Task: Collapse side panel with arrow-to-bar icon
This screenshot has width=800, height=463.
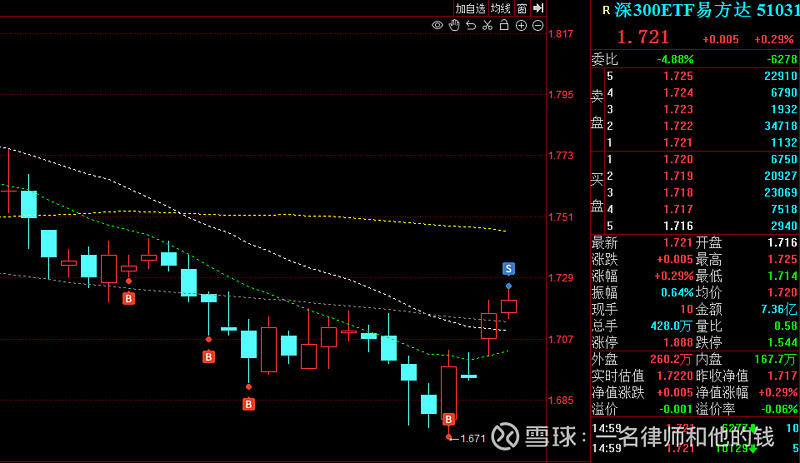Action: point(538,8)
